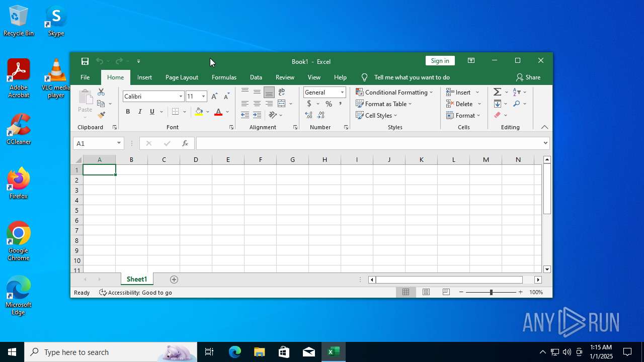Collapse the ribbon with the chevron
Screen dimensions: 644x362
(x=544, y=127)
